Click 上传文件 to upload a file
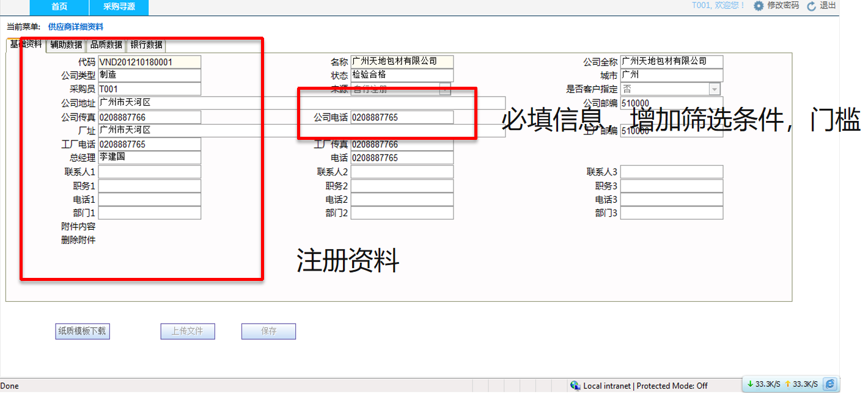This screenshot has height=397, width=868. coord(188,331)
